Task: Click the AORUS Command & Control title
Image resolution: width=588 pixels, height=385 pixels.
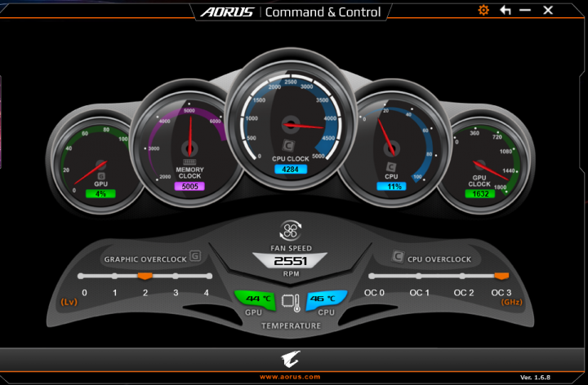Action: (x=291, y=12)
